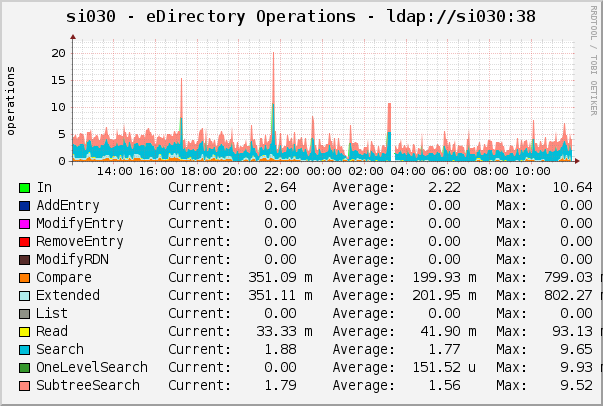Click the Extended current value 351.11 m
The height and width of the screenshot is (406, 603).
[x=280, y=295]
